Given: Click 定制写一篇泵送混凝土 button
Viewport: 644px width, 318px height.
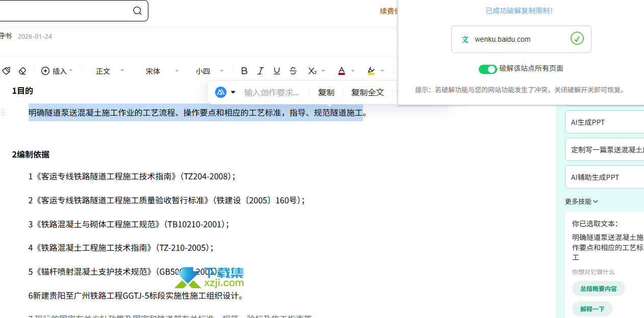Looking at the screenshot, I should tap(604, 149).
